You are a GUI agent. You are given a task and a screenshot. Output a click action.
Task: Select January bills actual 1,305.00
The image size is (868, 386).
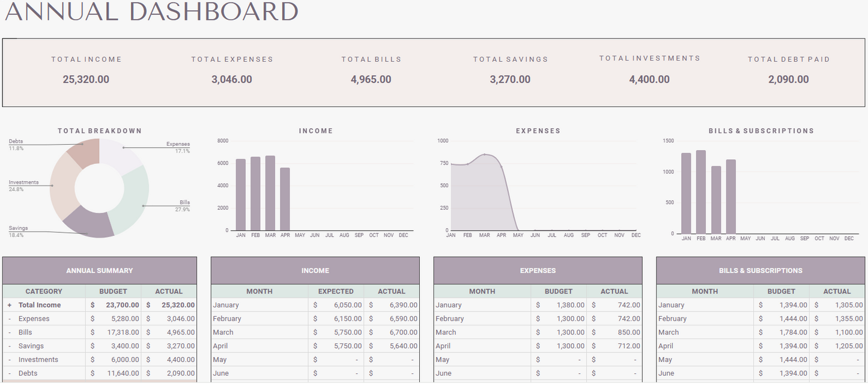(x=837, y=305)
